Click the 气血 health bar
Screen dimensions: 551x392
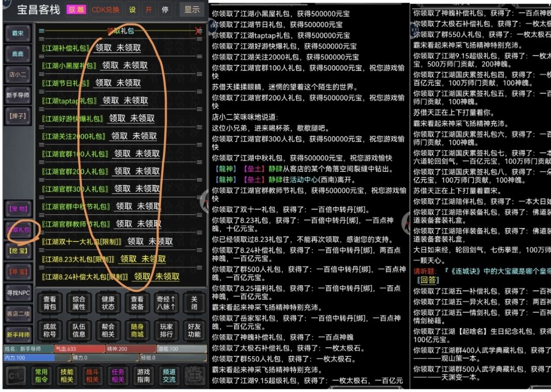(x=80, y=349)
